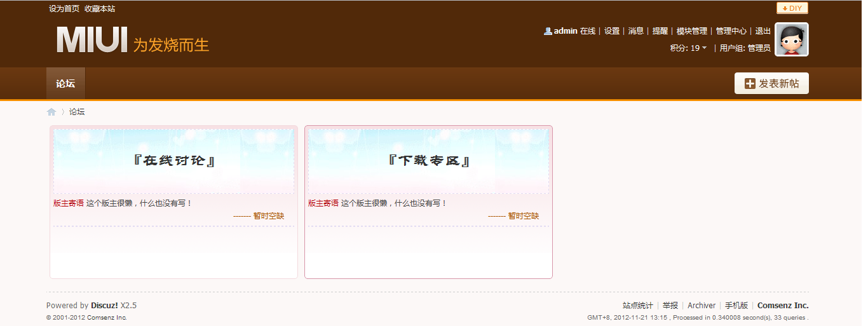Click X2.5 version text
868x326 pixels.
[x=128, y=306]
